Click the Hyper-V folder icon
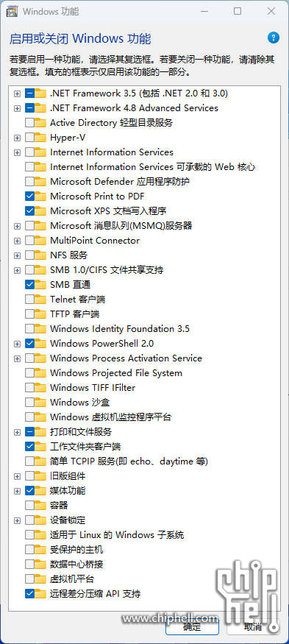 pos(40,138)
